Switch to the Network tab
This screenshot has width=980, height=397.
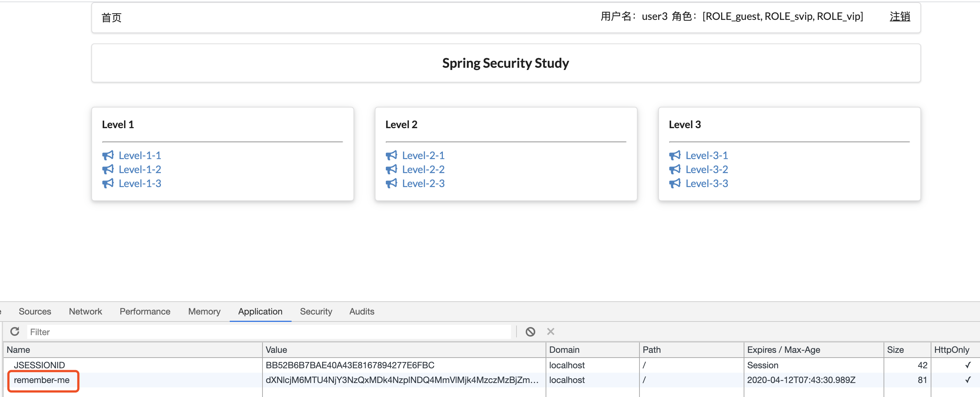coord(85,311)
